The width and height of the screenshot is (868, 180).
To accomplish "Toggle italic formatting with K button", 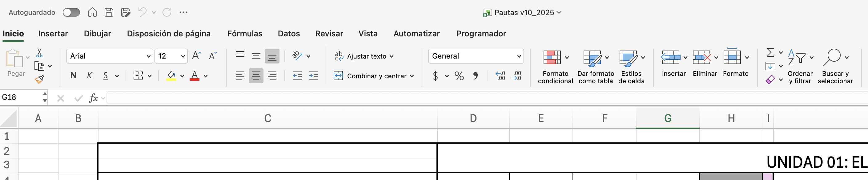I will pos(90,76).
